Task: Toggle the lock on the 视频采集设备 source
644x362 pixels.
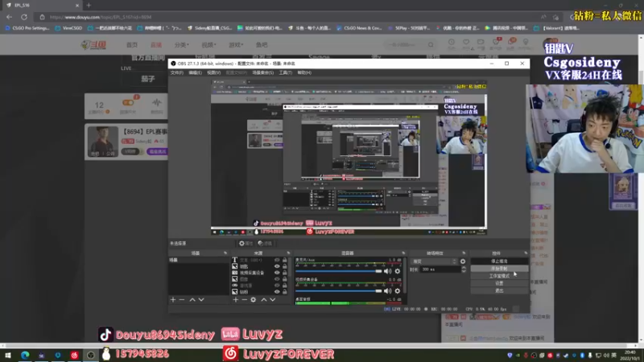Action: [285, 273]
